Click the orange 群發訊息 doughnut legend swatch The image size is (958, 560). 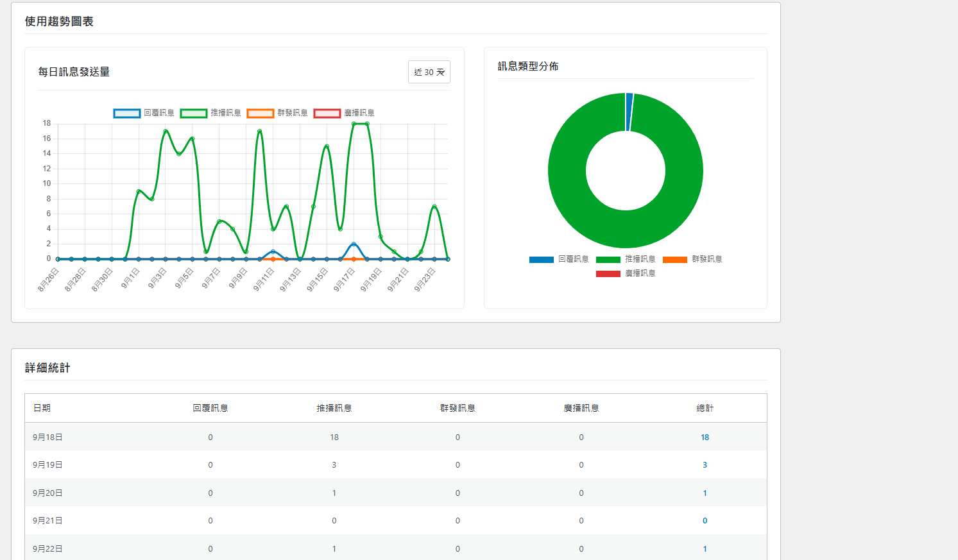click(674, 259)
